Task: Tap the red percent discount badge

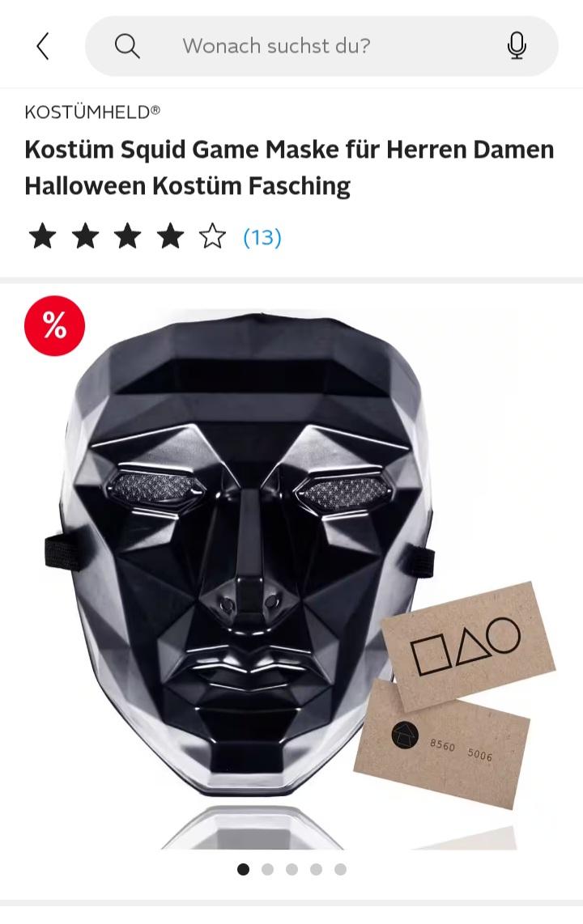Action: [x=55, y=325]
